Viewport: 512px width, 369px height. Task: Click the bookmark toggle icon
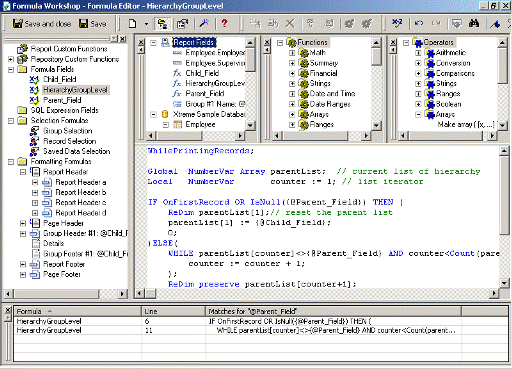click(x=495, y=24)
